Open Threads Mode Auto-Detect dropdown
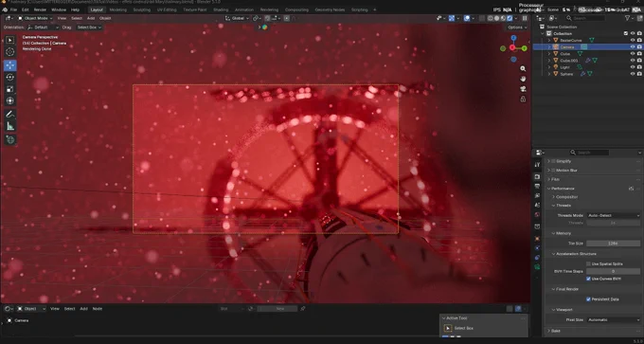This screenshot has width=644, height=344. point(614,215)
